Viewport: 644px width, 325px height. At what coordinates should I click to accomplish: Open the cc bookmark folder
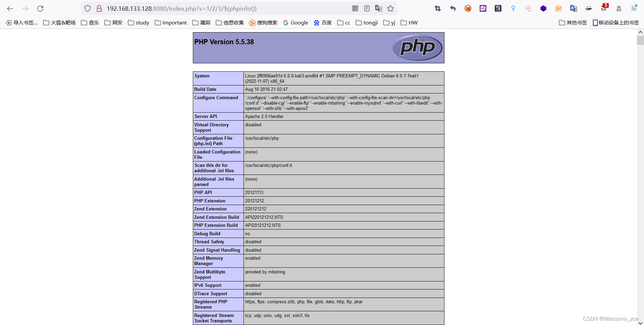point(344,23)
